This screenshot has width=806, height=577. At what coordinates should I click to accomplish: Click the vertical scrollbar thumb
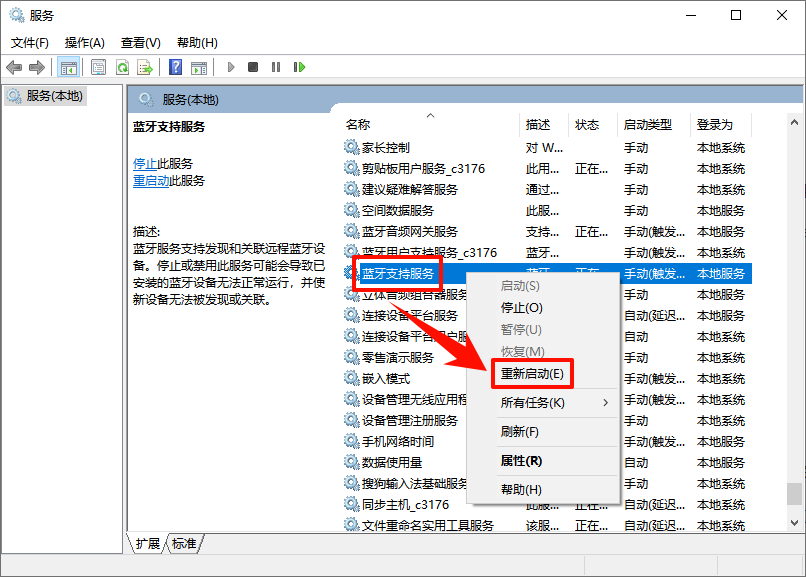click(794, 494)
